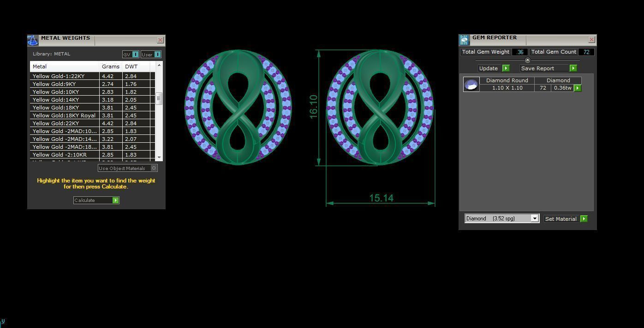Click the Diamond material header cell

coord(558,80)
